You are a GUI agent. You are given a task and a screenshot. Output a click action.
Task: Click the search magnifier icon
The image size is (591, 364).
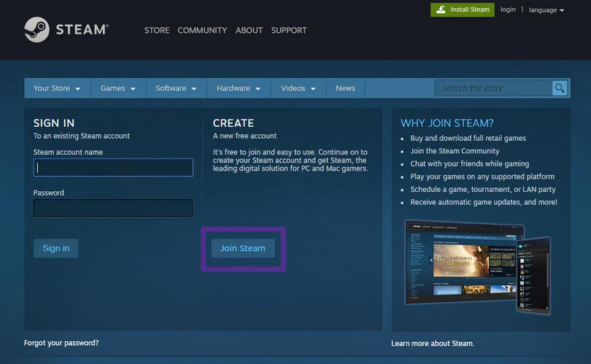click(x=560, y=88)
